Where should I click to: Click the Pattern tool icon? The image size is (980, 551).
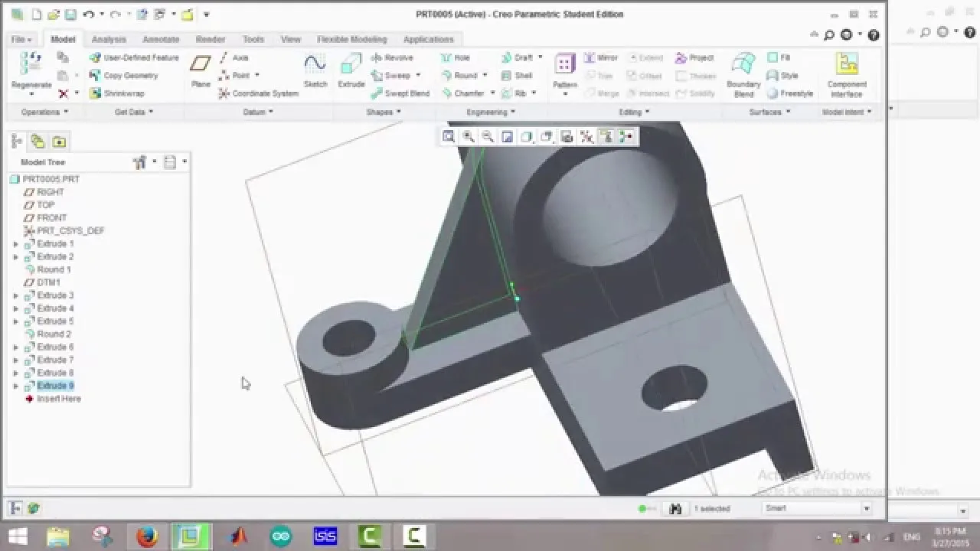click(565, 65)
